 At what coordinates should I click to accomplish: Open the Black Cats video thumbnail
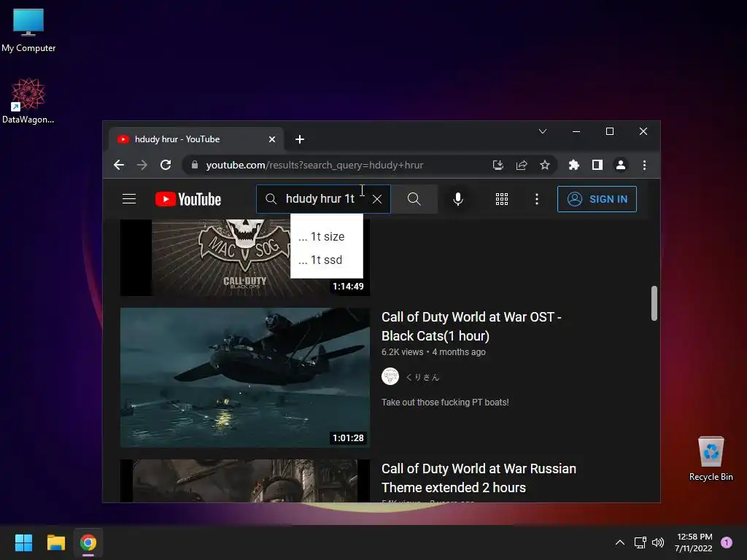pyautogui.click(x=245, y=377)
